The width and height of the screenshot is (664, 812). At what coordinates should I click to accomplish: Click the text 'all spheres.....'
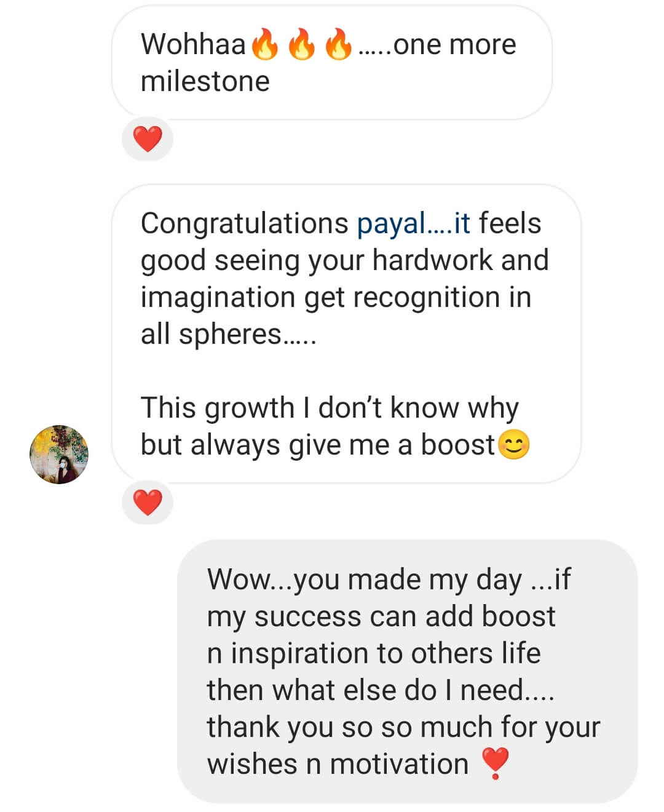228,335
